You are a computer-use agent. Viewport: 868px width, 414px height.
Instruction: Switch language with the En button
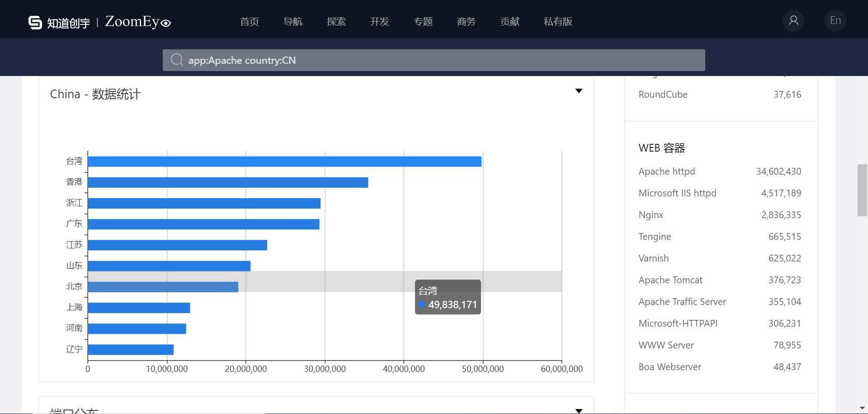(835, 21)
